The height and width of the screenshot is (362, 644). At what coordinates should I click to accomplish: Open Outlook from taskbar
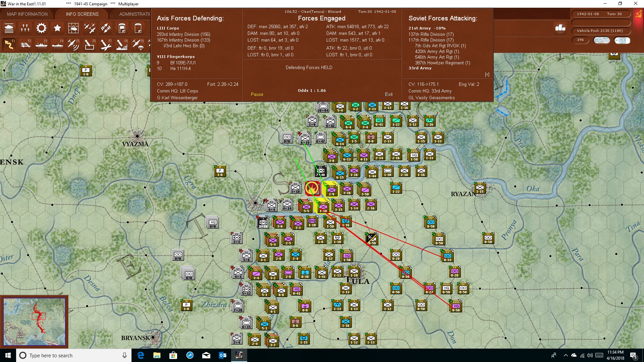pos(222,355)
